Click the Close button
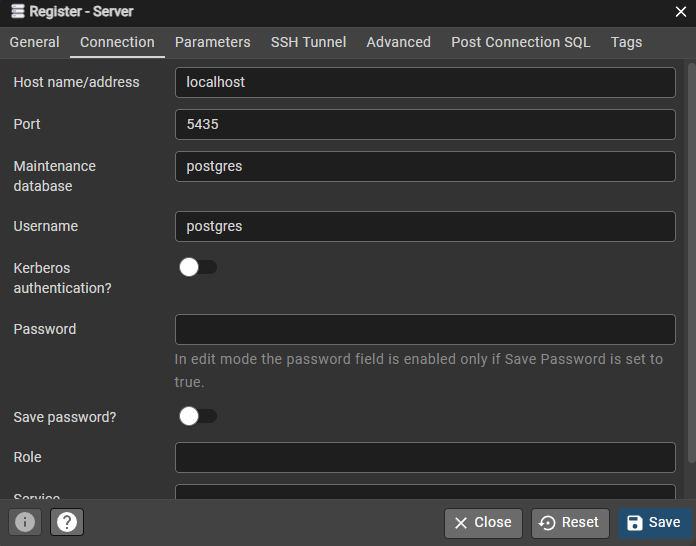This screenshot has height=546, width=696. pyautogui.click(x=483, y=522)
